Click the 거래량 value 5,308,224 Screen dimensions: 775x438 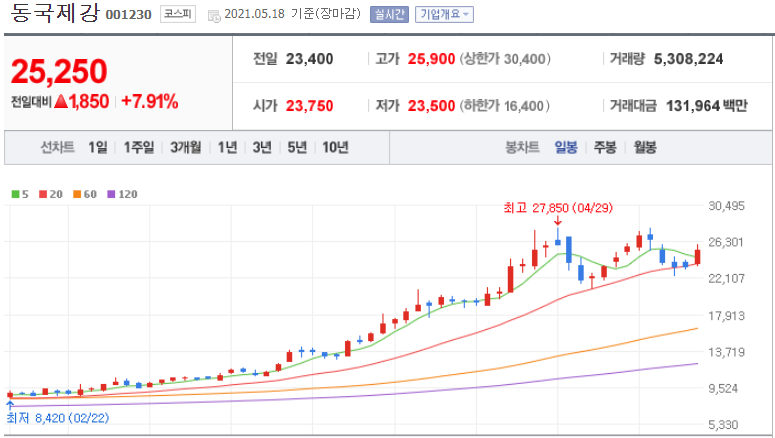tap(689, 59)
